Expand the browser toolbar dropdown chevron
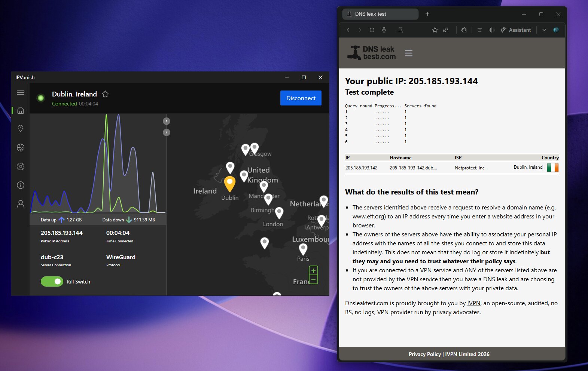The width and height of the screenshot is (588, 371). 544,30
